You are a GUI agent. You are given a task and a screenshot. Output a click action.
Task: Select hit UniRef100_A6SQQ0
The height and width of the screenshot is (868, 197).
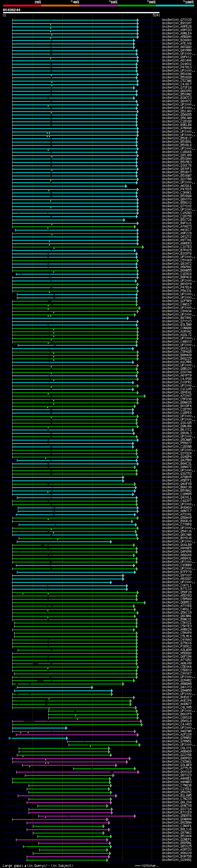pyautogui.click(x=177, y=47)
